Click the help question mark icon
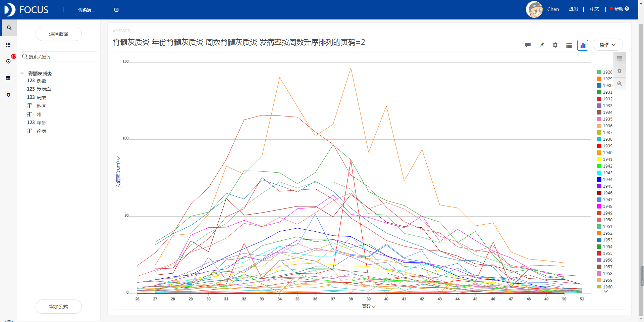 (627, 9)
